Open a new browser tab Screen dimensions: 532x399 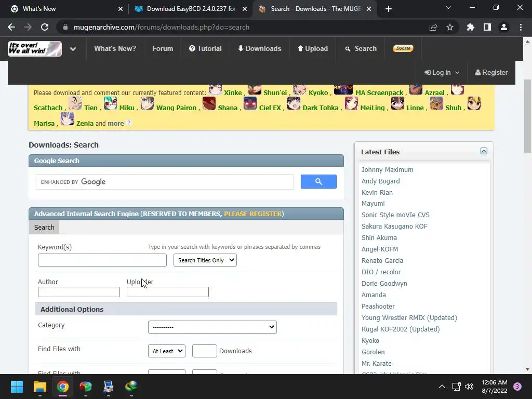pyautogui.click(x=389, y=9)
